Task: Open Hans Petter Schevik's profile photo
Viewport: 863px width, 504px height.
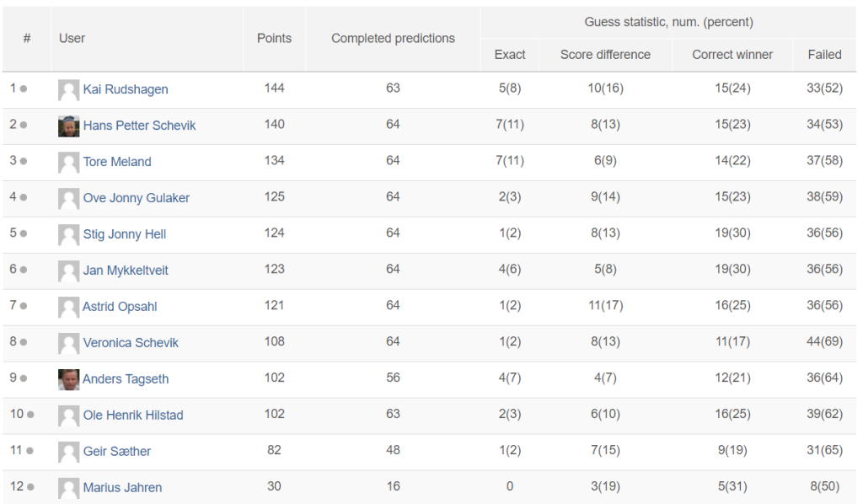Action: tap(68, 126)
